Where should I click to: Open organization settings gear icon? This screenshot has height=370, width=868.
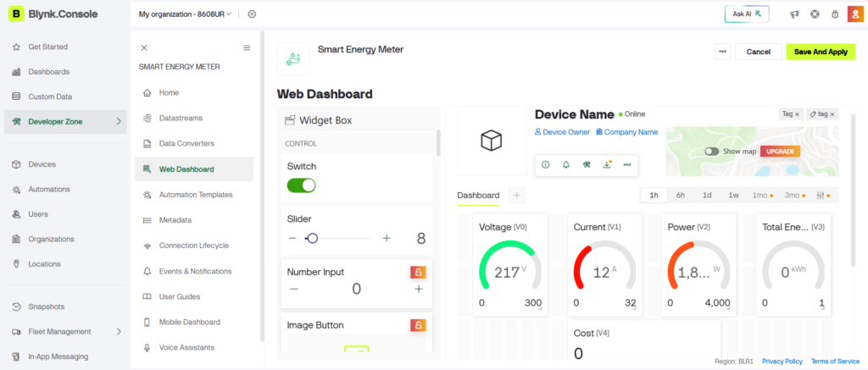[x=252, y=14]
